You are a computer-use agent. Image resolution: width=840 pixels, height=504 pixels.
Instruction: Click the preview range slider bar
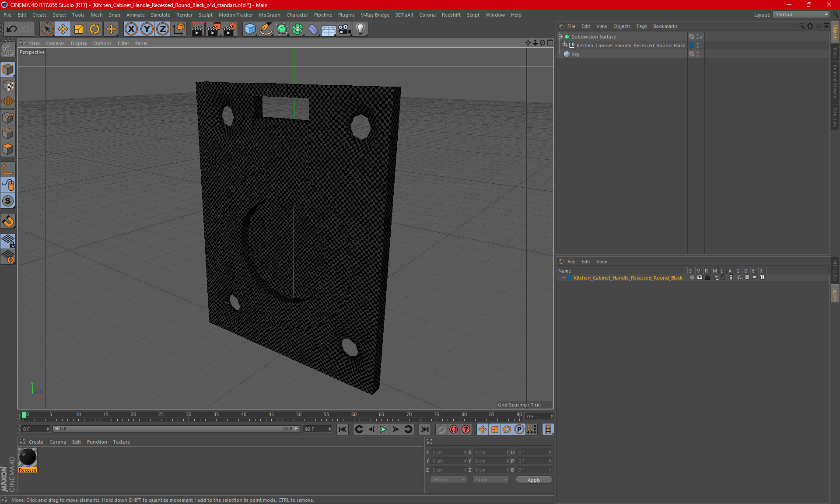click(176, 429)
